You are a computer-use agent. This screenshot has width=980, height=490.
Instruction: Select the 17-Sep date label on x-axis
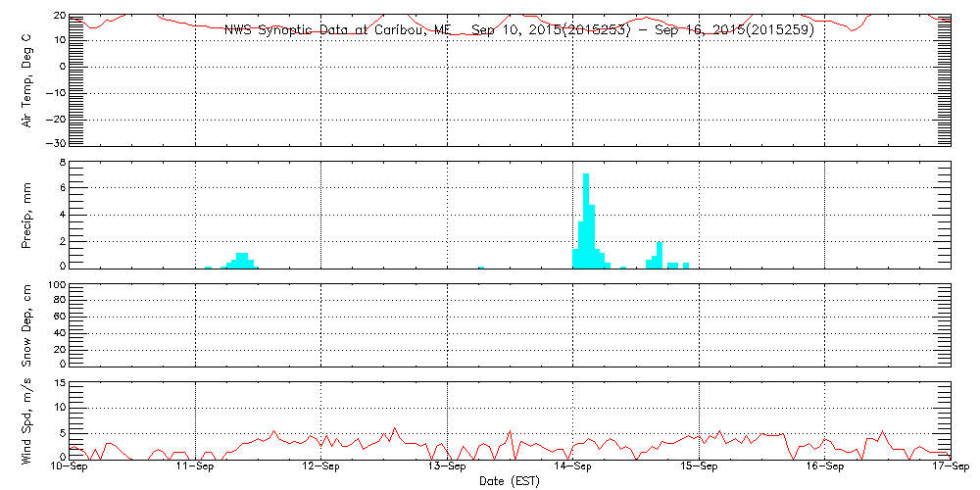click(949, 467)
